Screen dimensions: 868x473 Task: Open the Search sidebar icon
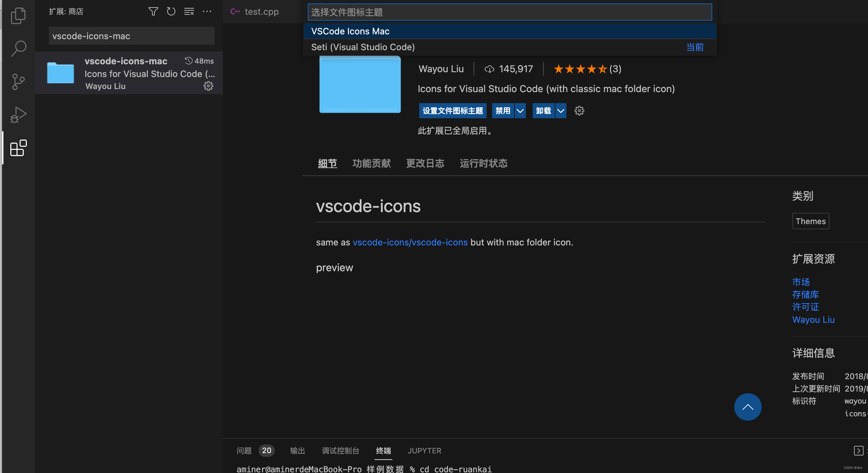[x=19, y=48]
